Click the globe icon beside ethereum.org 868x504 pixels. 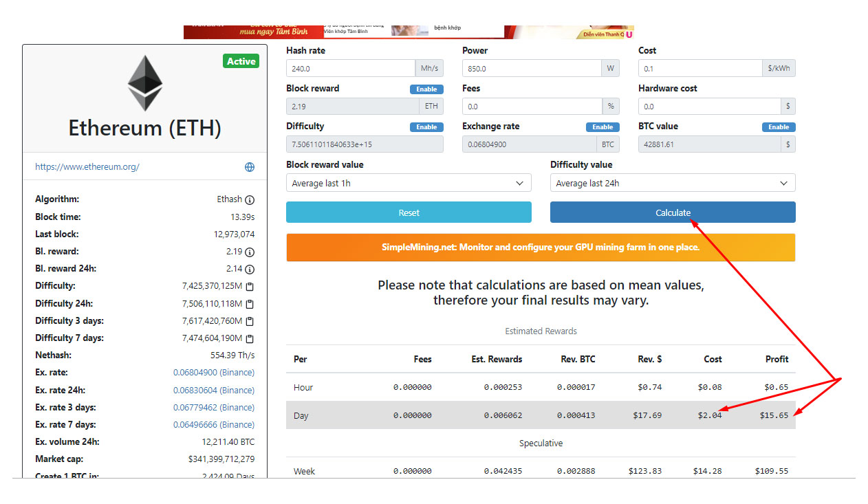250,167
